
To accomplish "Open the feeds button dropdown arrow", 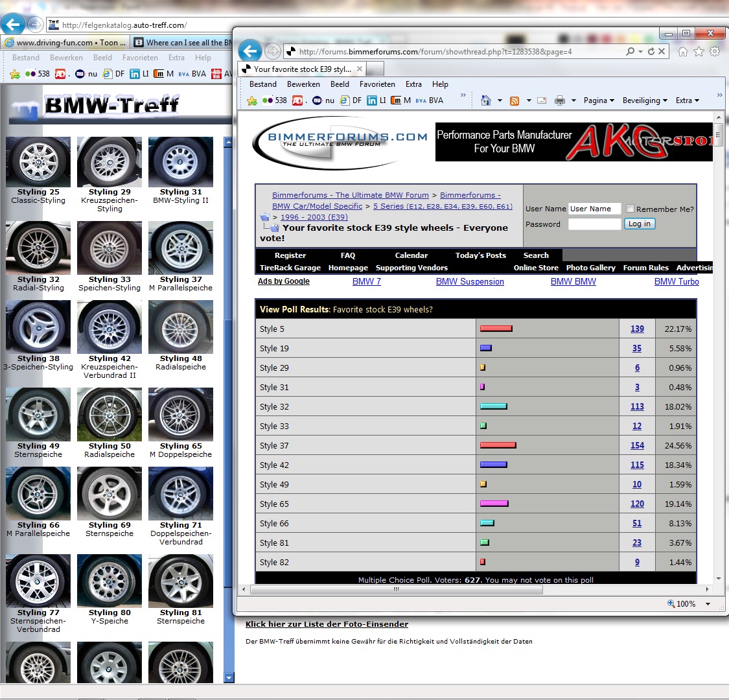I will 529,100.
